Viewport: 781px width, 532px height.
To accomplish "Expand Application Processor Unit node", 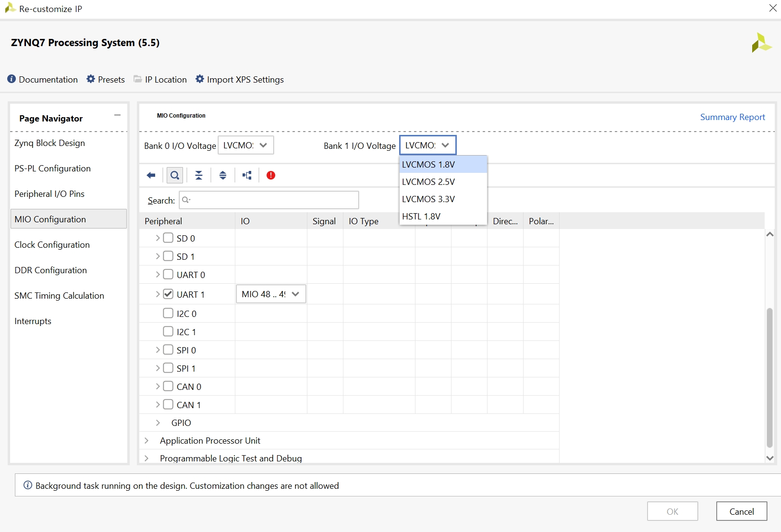I will coord(146,440).
